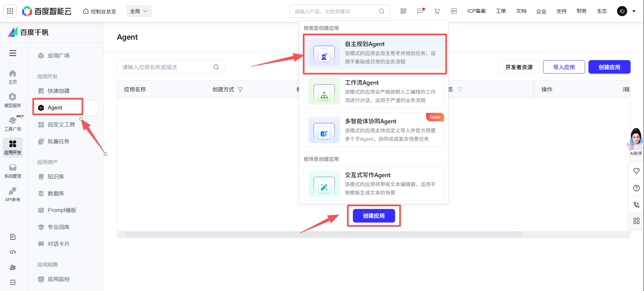Filter the status column funnel icon
Image resolution: width=644 pixels, height=291 pixels.
point(460,89)
